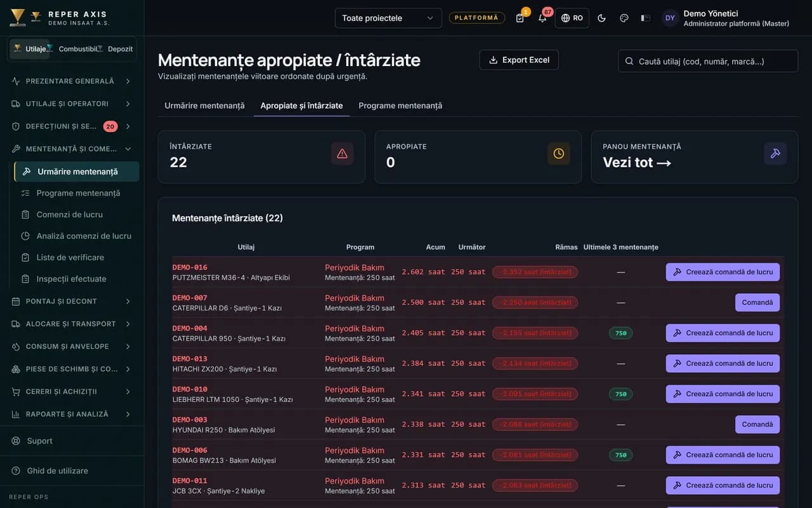Toggle dark mode moon icon
This screenshot has width=812, height=508.
(x=601, y=18)
